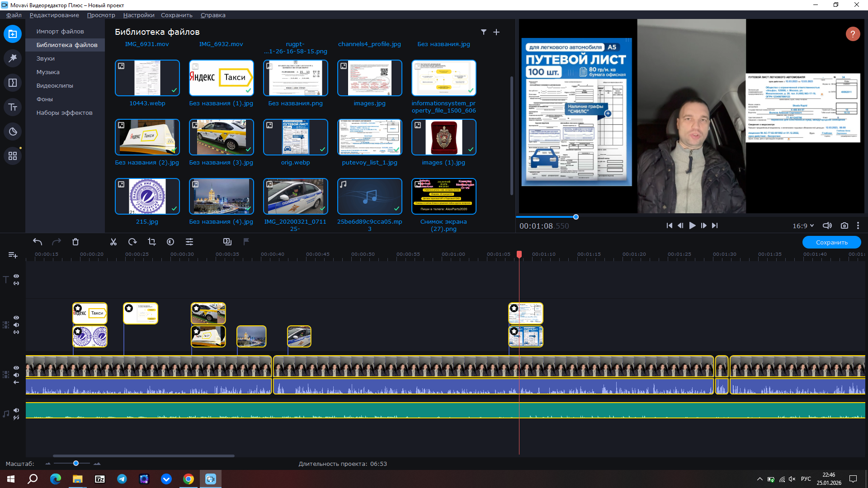Click the blue Сохранить button

click(831, 242)
